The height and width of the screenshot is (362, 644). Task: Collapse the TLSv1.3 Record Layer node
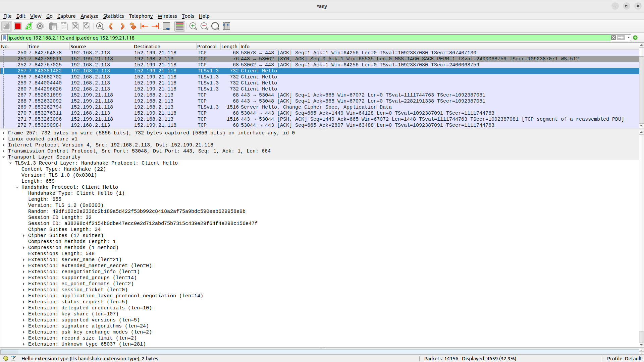pos(10,163)
